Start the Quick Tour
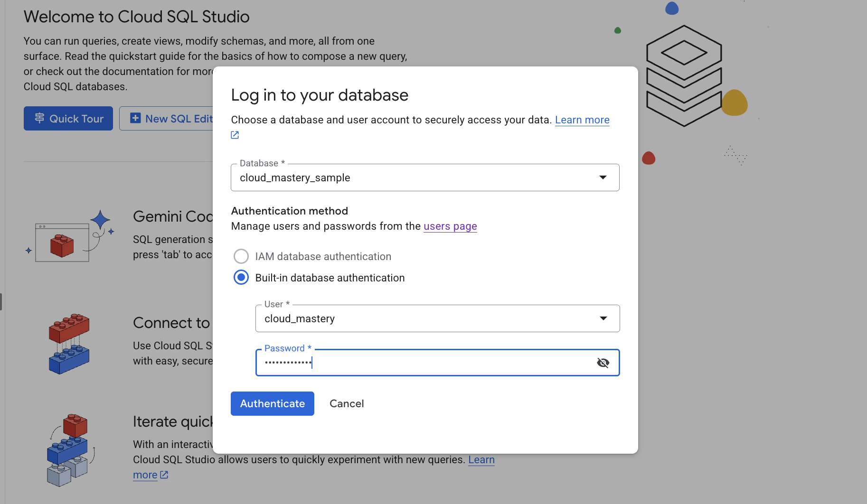This screenshot has height=504, width=867. pyautogui.click(x=68, y=118)
